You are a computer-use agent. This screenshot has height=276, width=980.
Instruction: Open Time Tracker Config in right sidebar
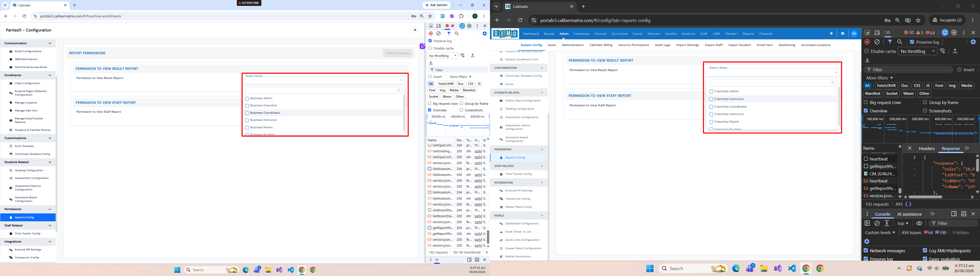coord(518,174)
